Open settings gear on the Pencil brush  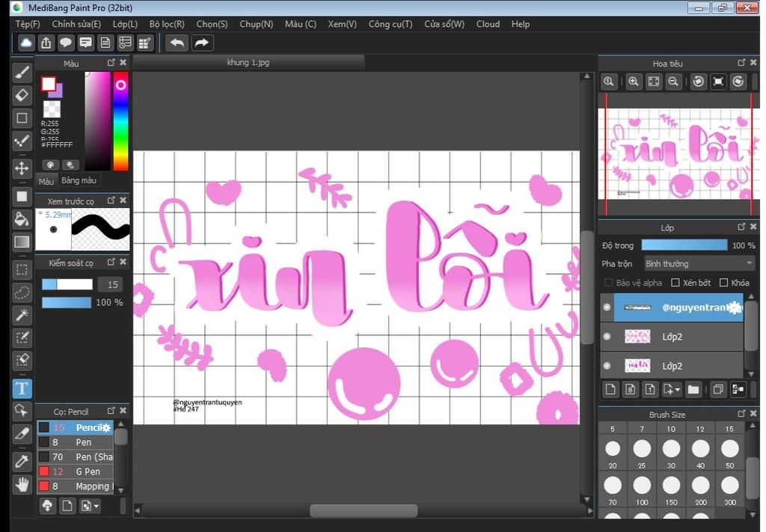pos(105,428)
